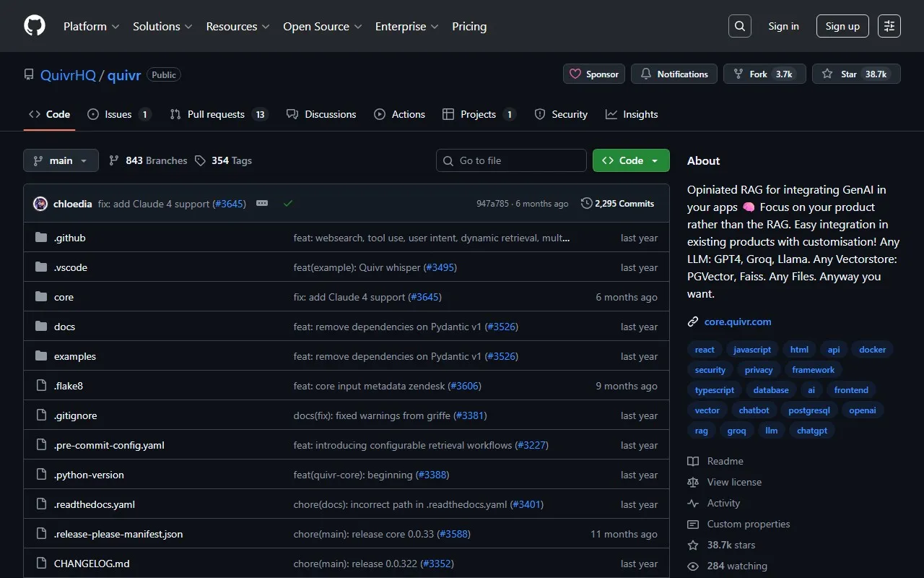Viewport: 924px width, 578px height.
Task: Open the core.quivr.com link
Action: point(738,322)
